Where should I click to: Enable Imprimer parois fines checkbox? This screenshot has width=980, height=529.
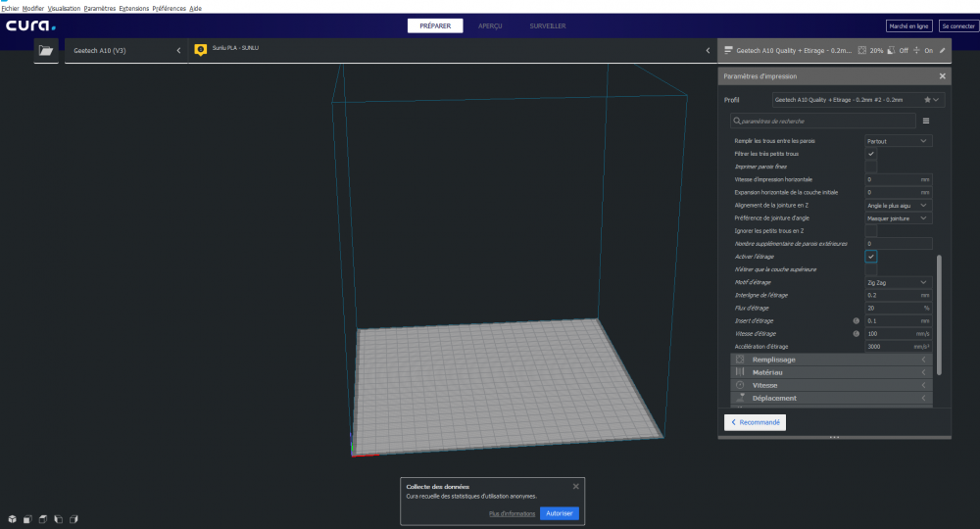pyautogui.click(x=871, y=167)
